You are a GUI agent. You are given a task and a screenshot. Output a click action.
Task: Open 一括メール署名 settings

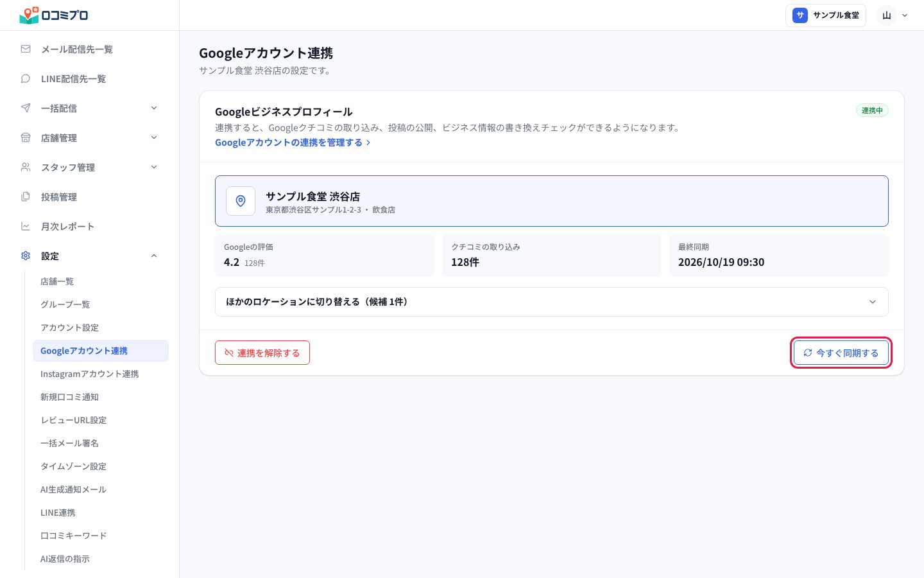point(101,443)
